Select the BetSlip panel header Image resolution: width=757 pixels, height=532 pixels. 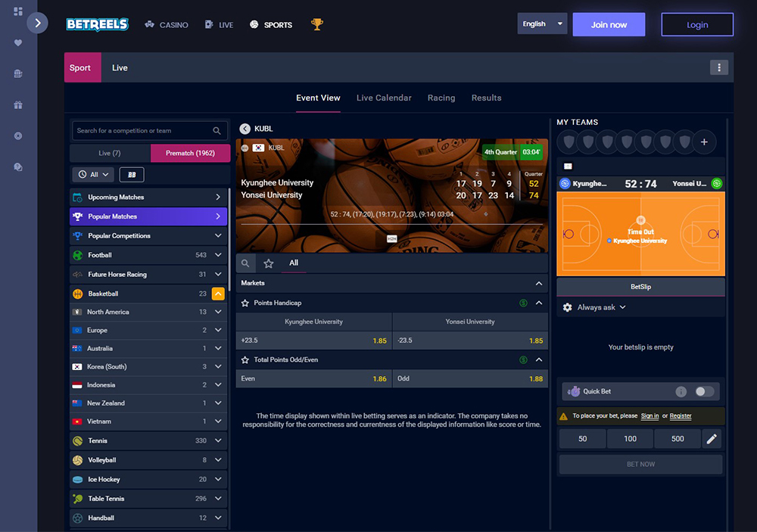(640, 287)
